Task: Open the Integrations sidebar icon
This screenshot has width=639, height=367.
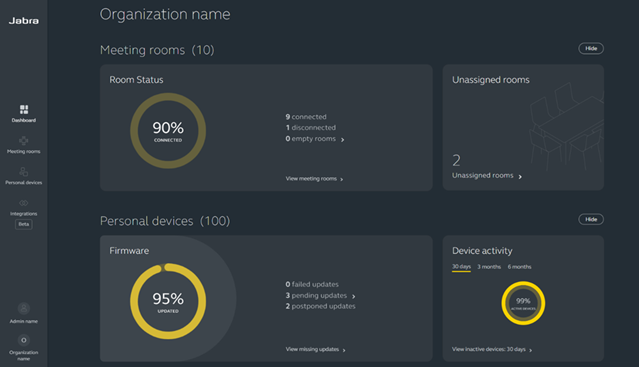Action: [x=24, y=203]
